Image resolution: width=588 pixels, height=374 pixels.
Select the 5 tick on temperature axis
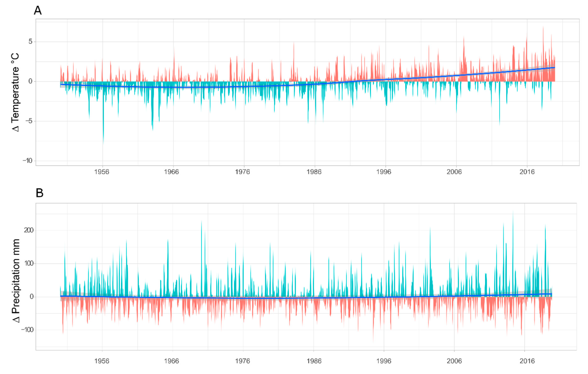(x=30, y=42)
